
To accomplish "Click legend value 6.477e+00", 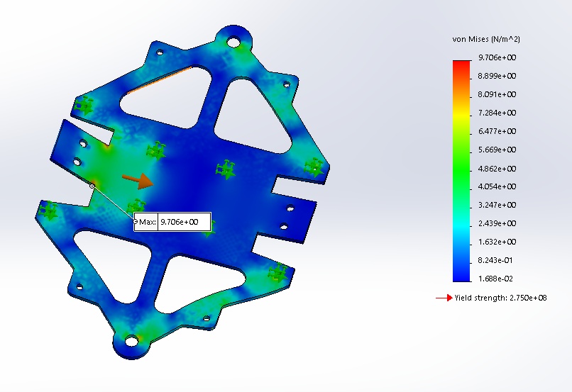I will point(497,131).
